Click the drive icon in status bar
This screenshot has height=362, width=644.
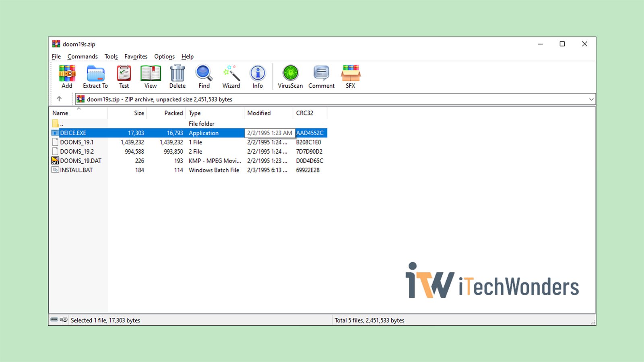click(54, 320)
